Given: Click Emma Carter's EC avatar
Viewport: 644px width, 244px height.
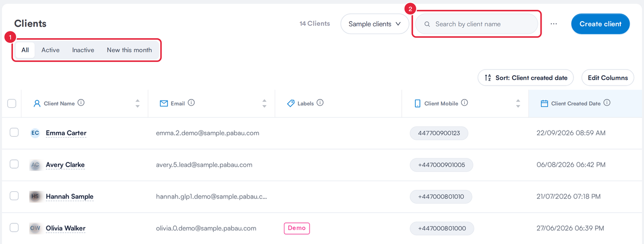Looking at the screenshot, I should point(35,133).
